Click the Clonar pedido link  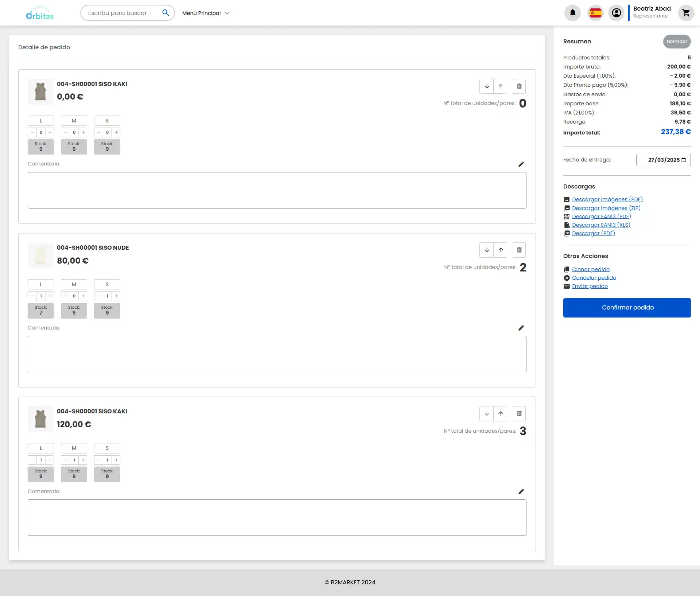coord(591,269)
